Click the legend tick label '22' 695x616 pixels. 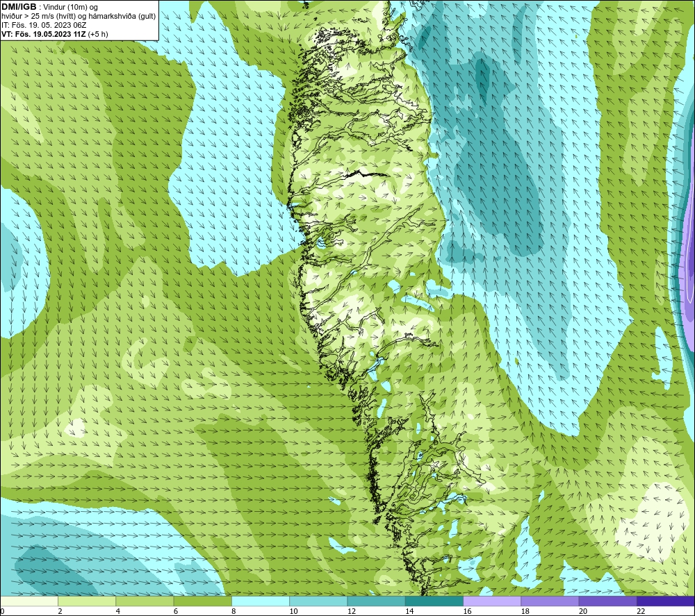[x=641, y=612]
